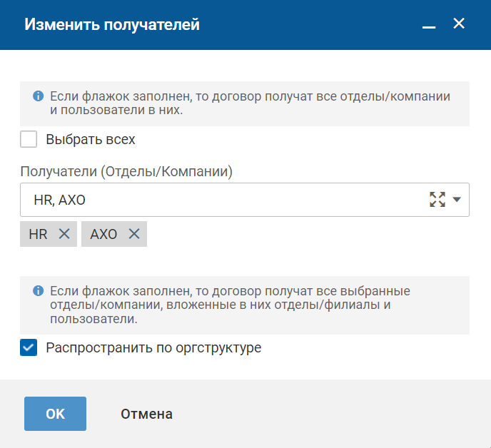The image size is (491, 448).
Task: Confirm changes with the OK button
Action: click(x=55, y=414)
